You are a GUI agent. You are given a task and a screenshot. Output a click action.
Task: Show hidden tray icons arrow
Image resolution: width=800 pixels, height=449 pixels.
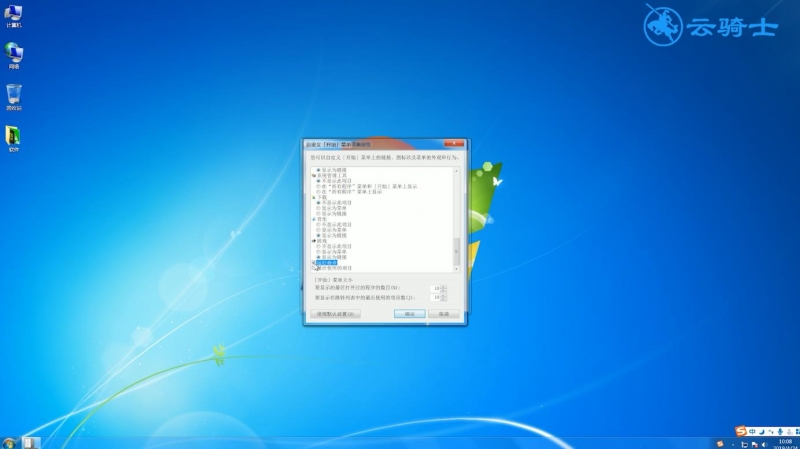[734, 445]
